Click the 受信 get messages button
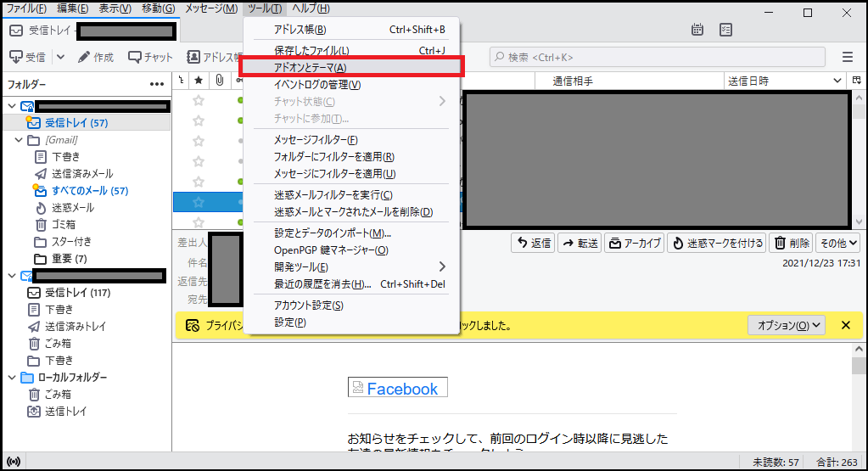The width and height of the screenshot is (868, 471). pos(28,57)
